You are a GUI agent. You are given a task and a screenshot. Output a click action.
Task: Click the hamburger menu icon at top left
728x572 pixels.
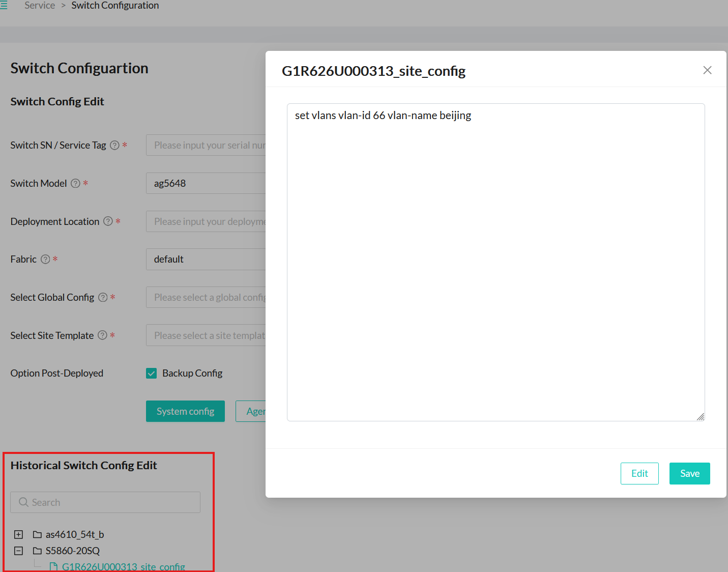click(4, 5)
